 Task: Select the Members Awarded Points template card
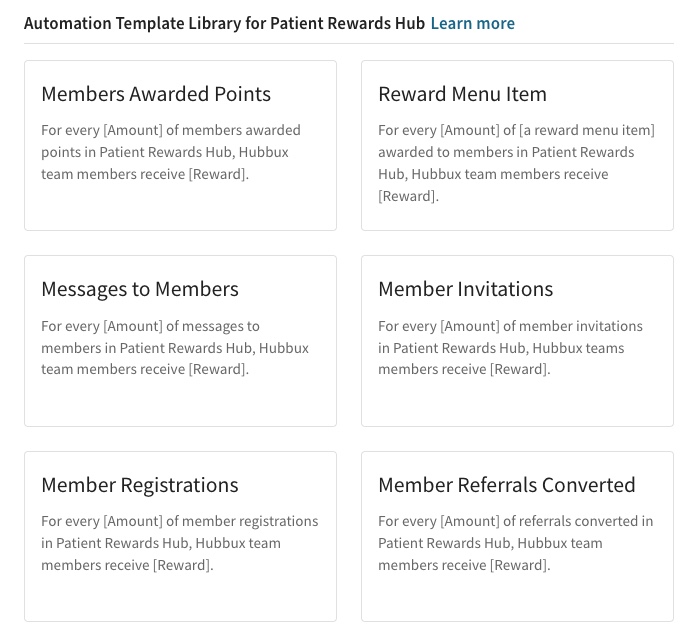[181, 146]
